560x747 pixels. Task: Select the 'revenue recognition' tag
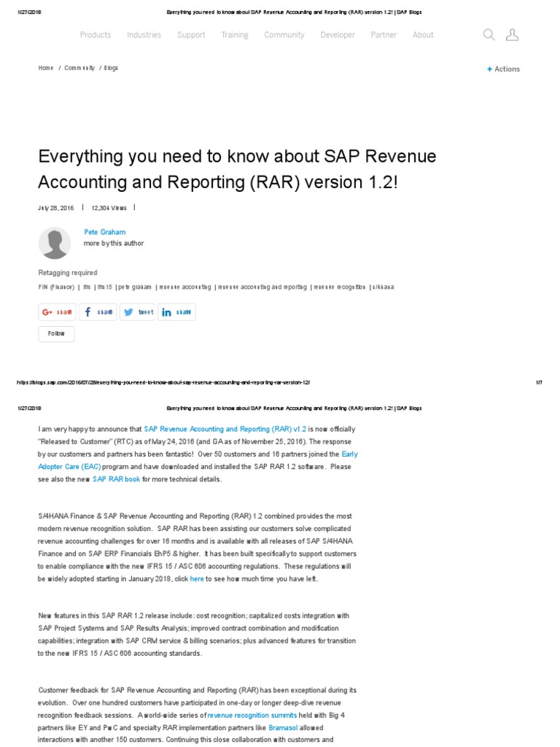click(x=340, y=287)
